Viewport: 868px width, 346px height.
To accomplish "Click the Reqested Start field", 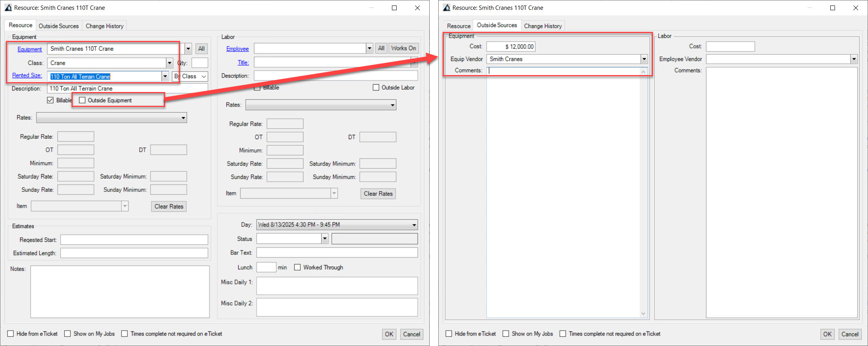I will coord(134,240).
